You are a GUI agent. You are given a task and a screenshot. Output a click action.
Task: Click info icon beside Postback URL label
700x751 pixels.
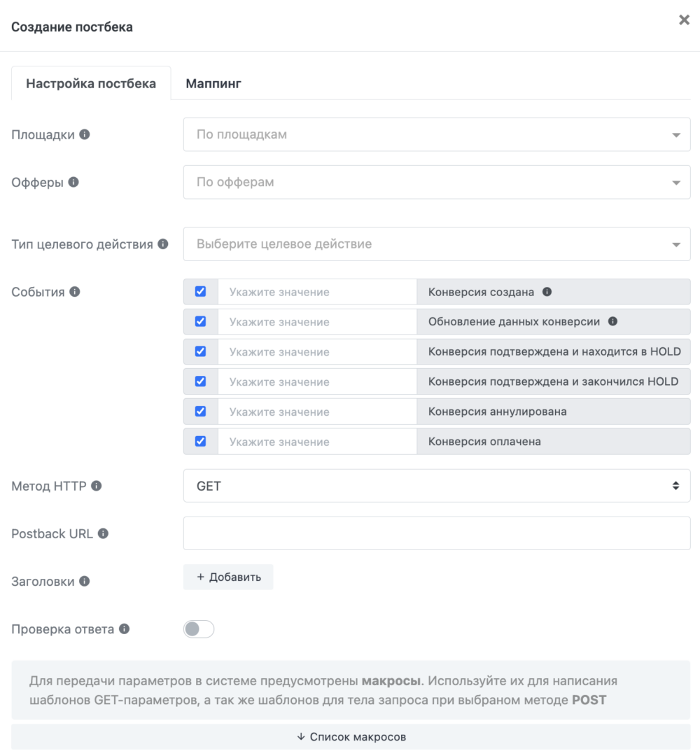103,533
